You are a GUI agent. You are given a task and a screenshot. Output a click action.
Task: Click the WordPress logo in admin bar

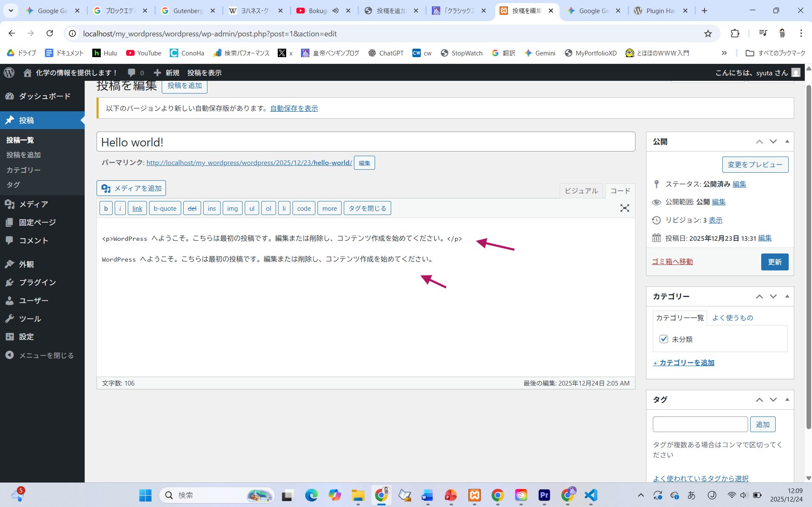[9, 73]
